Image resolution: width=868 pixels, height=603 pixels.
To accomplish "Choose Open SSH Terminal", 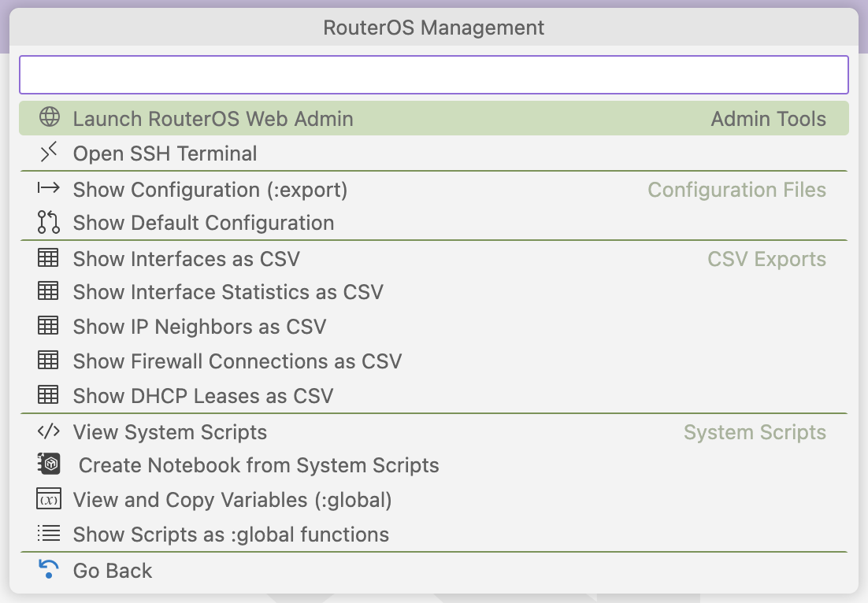I will [x=165, y=154].
